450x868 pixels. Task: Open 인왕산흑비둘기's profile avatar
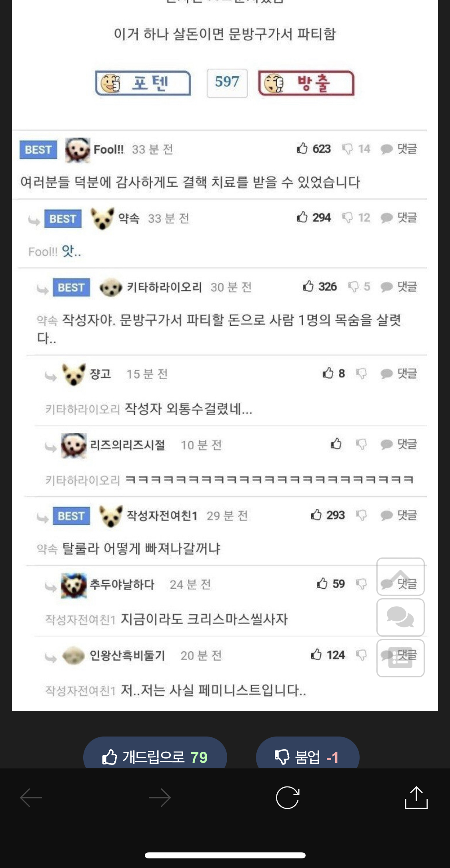click(x=73, y=655)
